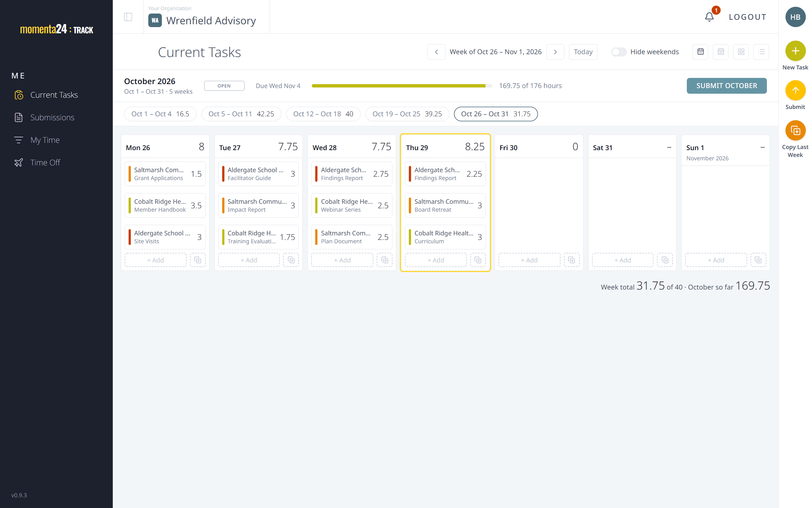Go to the previous week arrow

coord(436,52)
